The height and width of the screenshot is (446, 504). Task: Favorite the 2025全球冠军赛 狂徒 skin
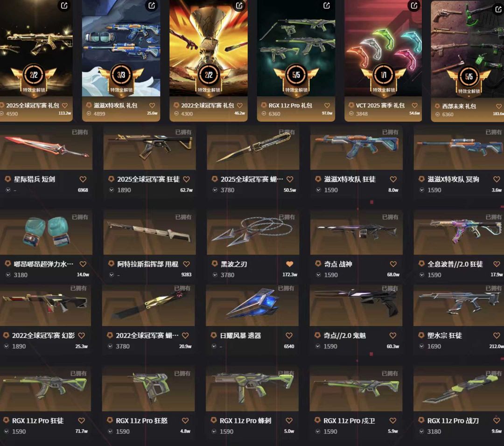[186, 179]
